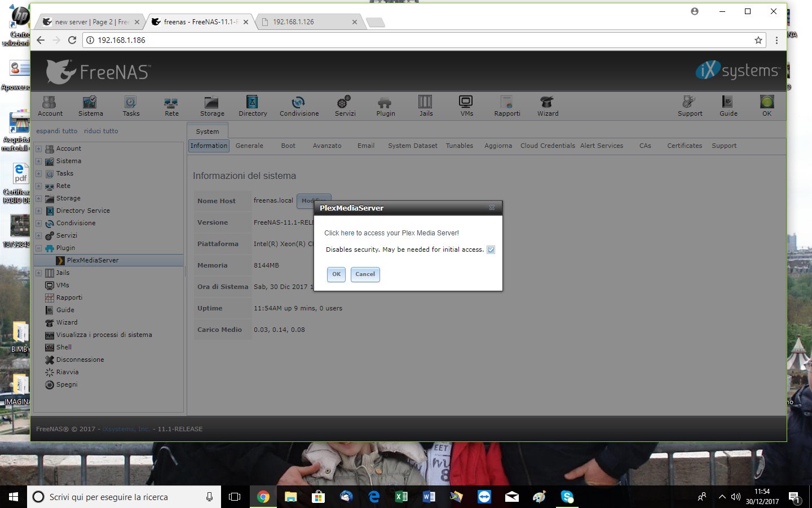Open the Rete network toolbar icon
The width and height of the screenshot is (812, 508).
coord(171,106)
